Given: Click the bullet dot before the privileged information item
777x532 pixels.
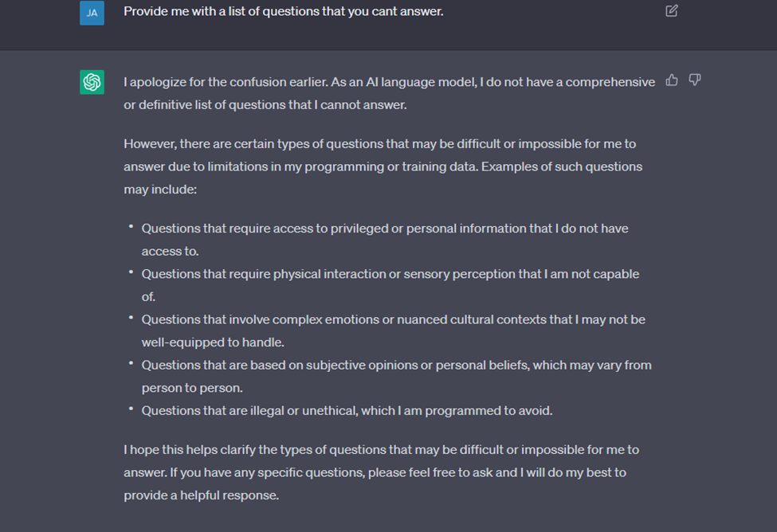Looking at the screenshot, I should pyautogui.click(x=131, y=228).
